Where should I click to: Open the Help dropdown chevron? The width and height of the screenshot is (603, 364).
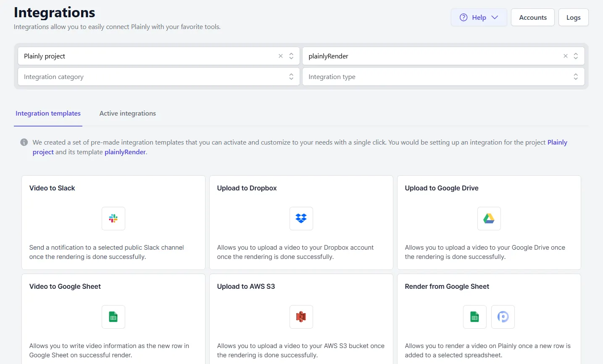495,17
